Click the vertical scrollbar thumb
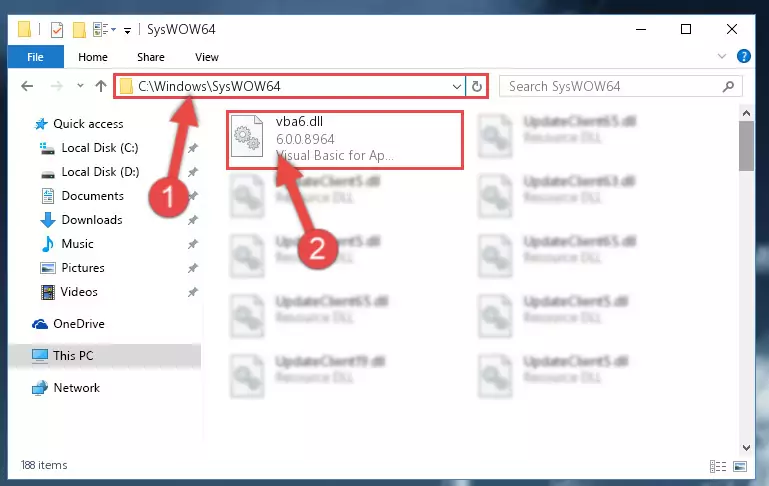 click(746, 146)
